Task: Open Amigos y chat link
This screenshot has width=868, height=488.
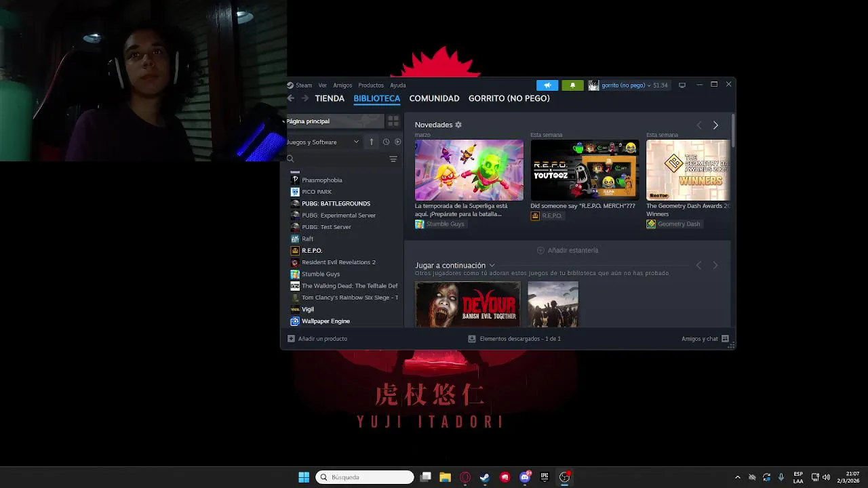Action: pyautogui.click(x=700, y=338)
